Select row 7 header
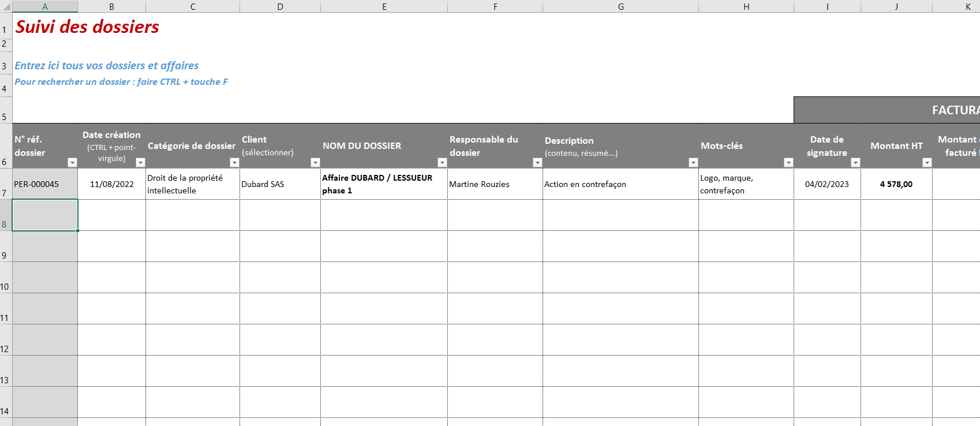This screenshot has height=426, width=980. point(6,184)
